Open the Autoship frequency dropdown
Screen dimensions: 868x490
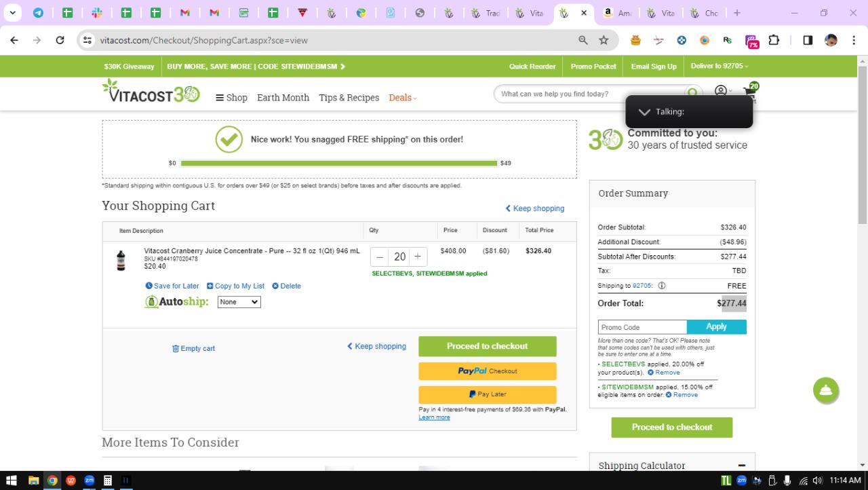coord(239,302)
